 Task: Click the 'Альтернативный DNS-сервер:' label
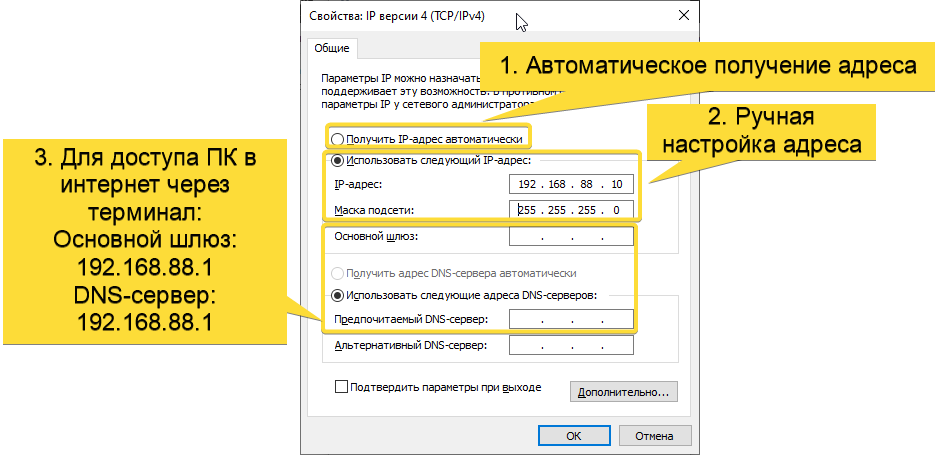coord(411,346)
